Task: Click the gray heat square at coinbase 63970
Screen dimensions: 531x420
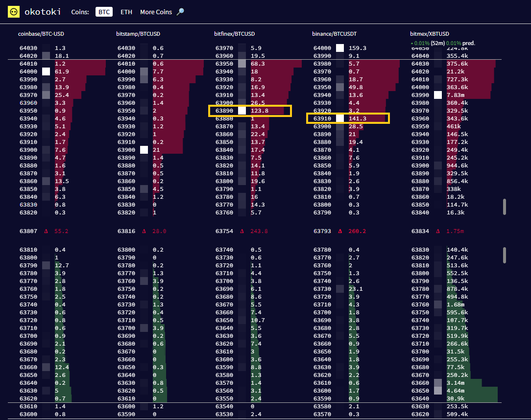Action: tap(46, 95)
